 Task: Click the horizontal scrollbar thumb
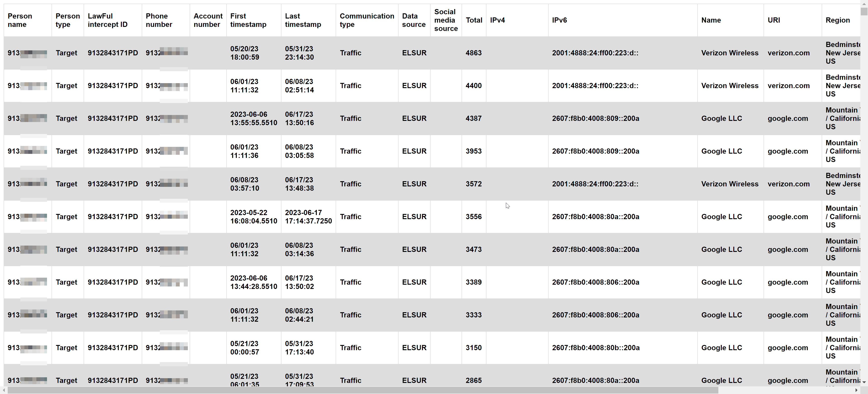click(x=362, y=390)
